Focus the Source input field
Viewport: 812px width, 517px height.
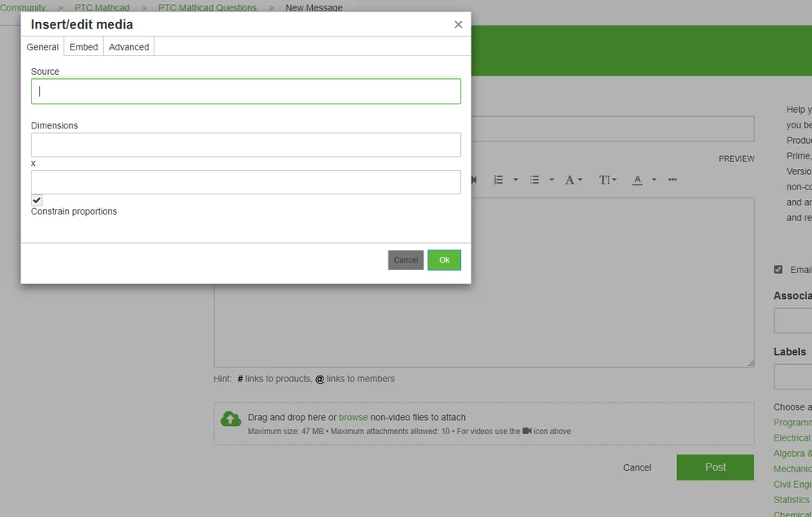click(245, 91)
